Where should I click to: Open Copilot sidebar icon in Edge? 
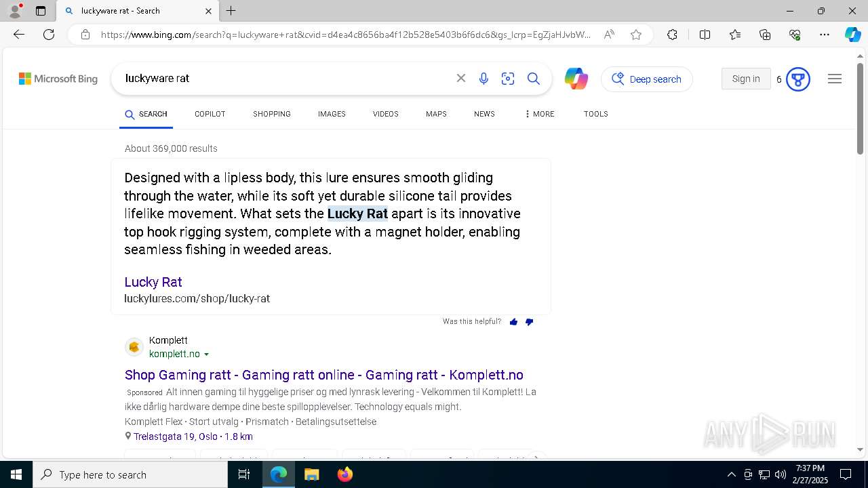pyautogui.click(x=852, y=35)
